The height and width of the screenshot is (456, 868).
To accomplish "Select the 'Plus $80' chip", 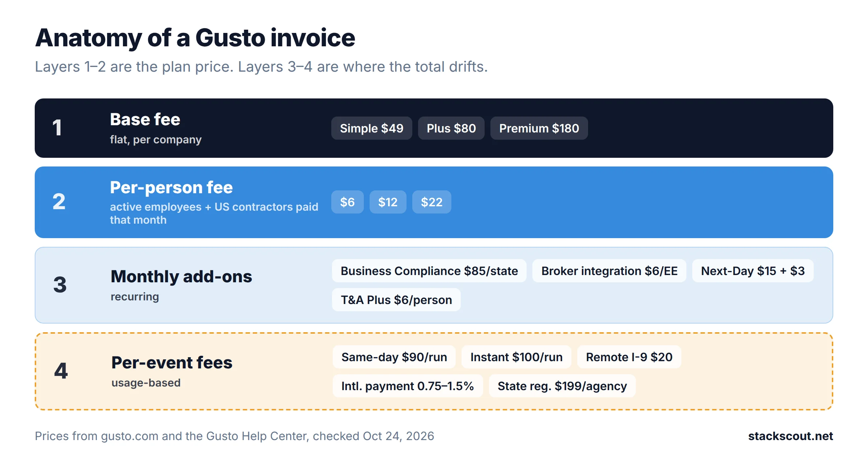I will coord(451,128).
